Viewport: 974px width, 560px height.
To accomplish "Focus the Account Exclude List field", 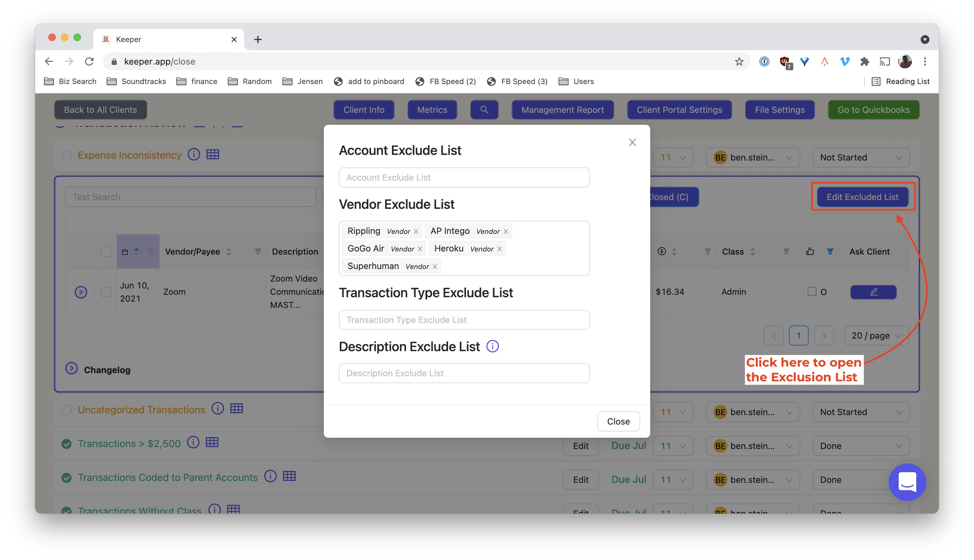I will [x=464, y=178].
